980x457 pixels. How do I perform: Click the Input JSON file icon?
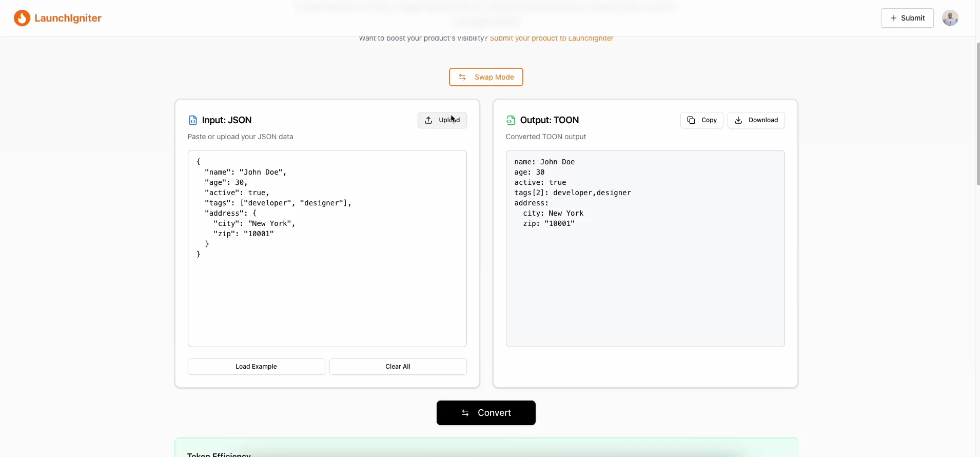point(193,120)
